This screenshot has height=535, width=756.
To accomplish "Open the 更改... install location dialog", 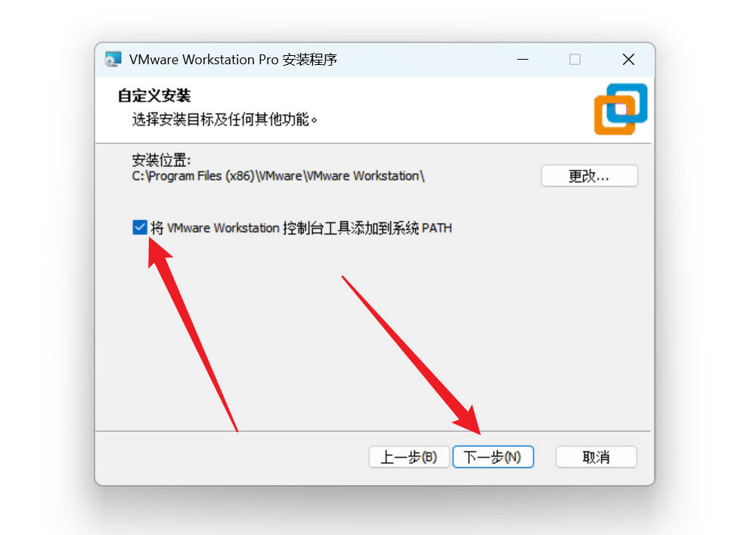I will (589, 176).
